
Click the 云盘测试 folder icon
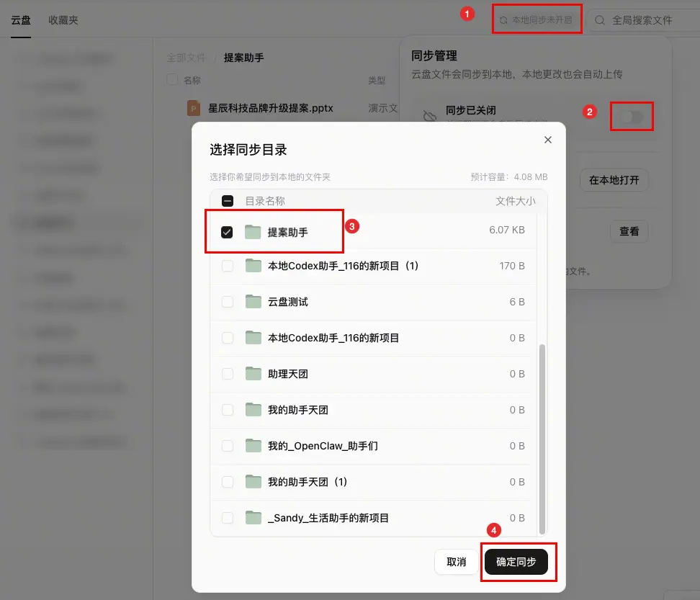click(x=253, y=301)
